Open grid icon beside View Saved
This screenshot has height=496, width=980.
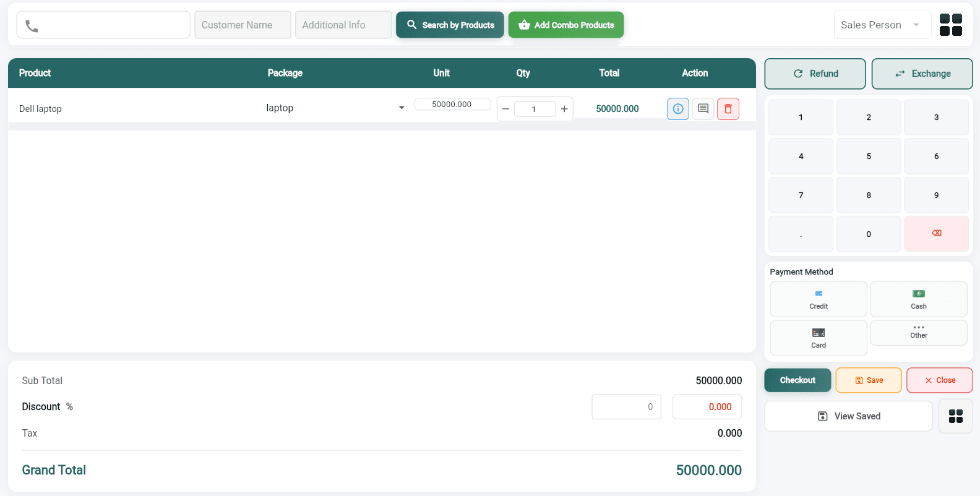pos(956,416)
